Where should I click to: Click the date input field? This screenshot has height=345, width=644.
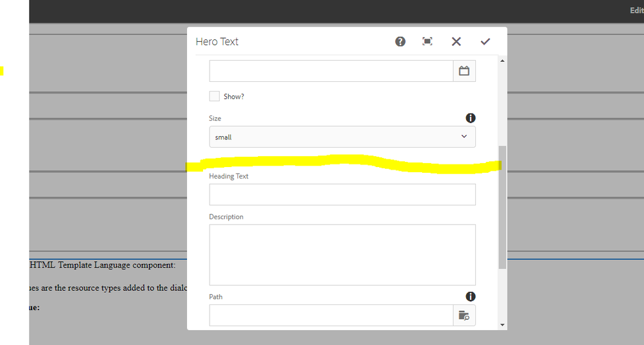[x=331, y=71]
